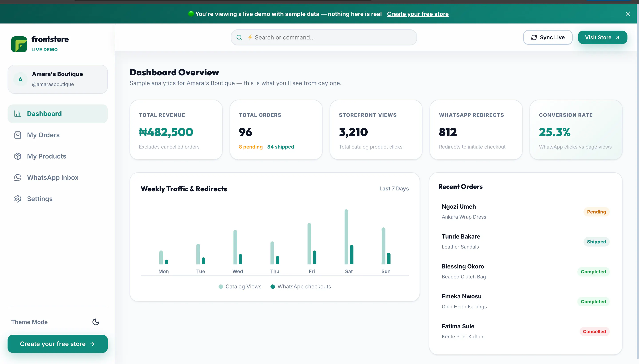This screenshot has width=639, height=364.
Task: Click the Shipped status badge
Action: click(596, 242)
